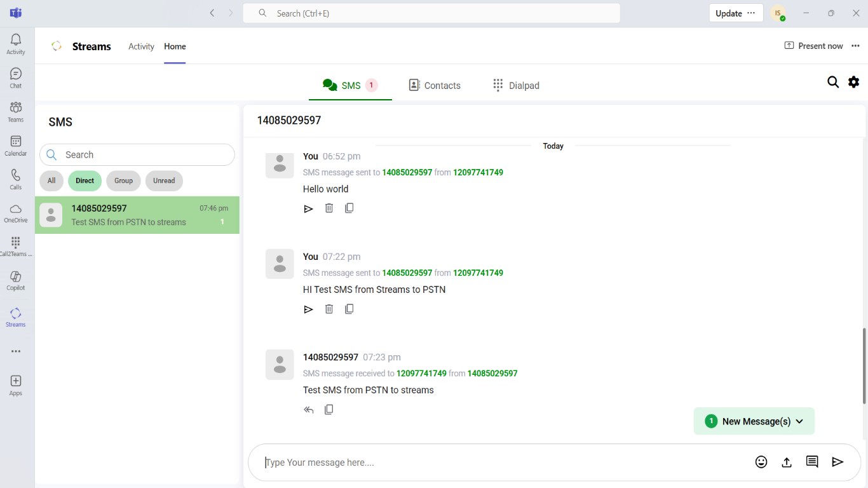Expand the New Message(s) chevron
The height and width of the screenshot is (488, 868).
pyautogui.click(x=799, y=421)
